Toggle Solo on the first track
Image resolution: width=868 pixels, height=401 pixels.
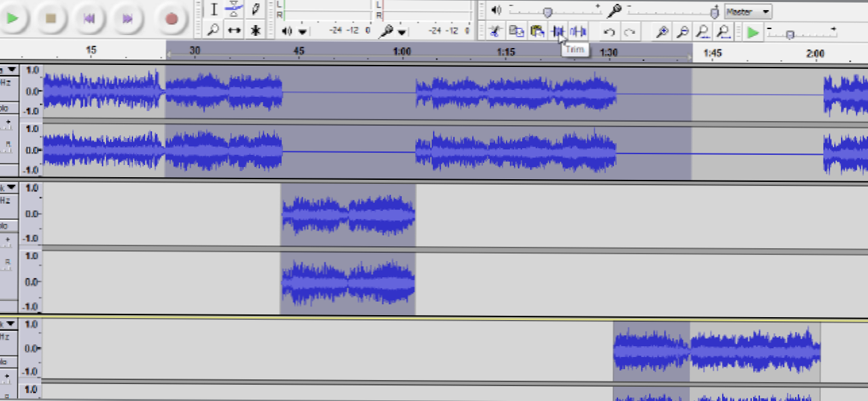point(4,108)
